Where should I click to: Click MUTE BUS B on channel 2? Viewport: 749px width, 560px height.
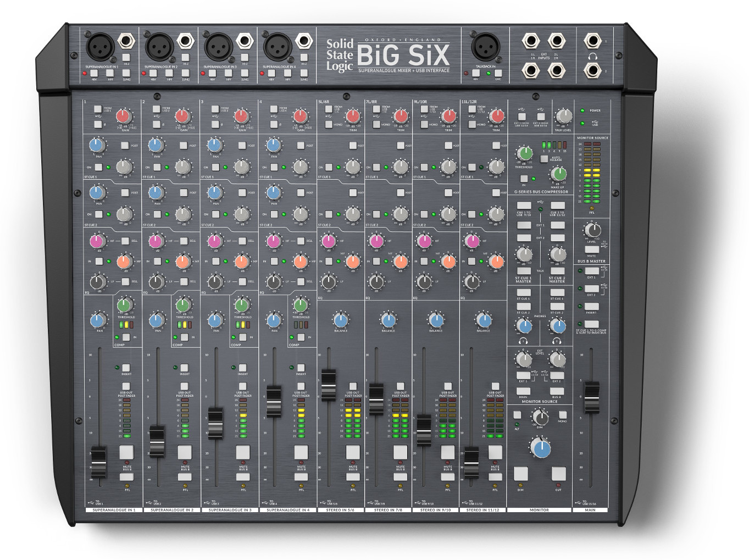[185, 452]
